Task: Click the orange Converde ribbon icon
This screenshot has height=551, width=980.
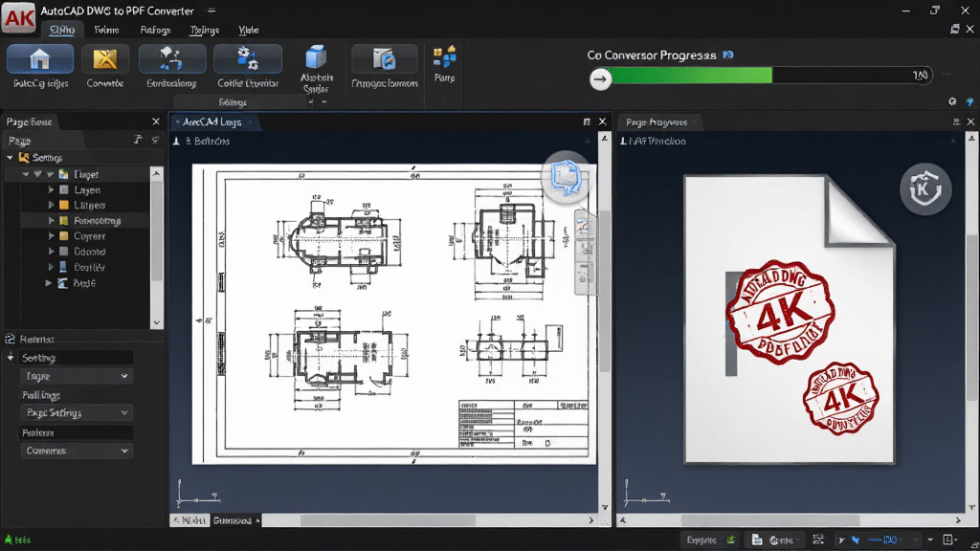Action: [105, 59]
